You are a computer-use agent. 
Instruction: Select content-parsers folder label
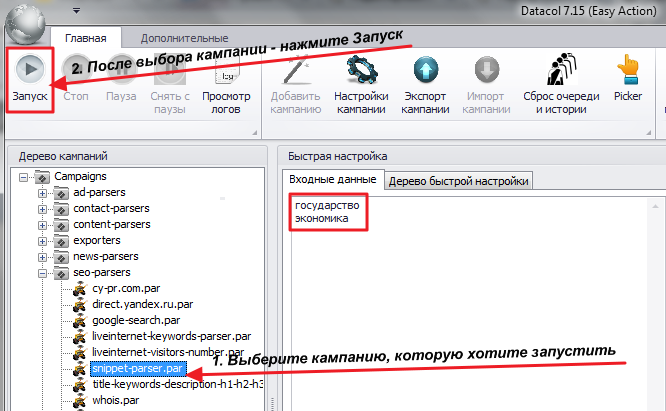pyautogui.click(x=112, y=224)
